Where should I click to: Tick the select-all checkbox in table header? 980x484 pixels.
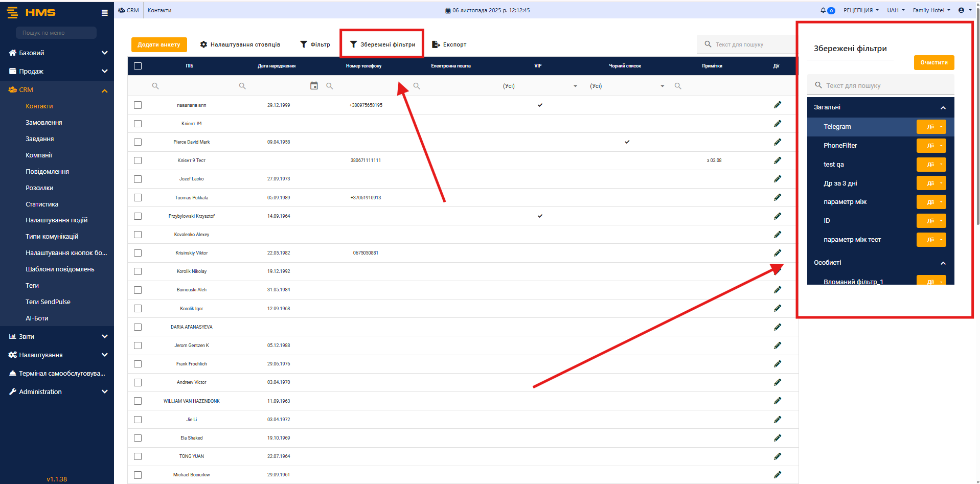138,66
